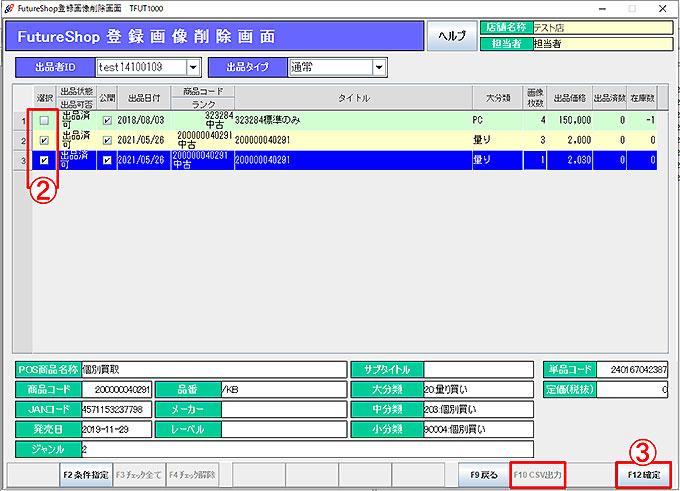
Task: Uncheck the selection box for row 2
Action: [x=43, y=141]
